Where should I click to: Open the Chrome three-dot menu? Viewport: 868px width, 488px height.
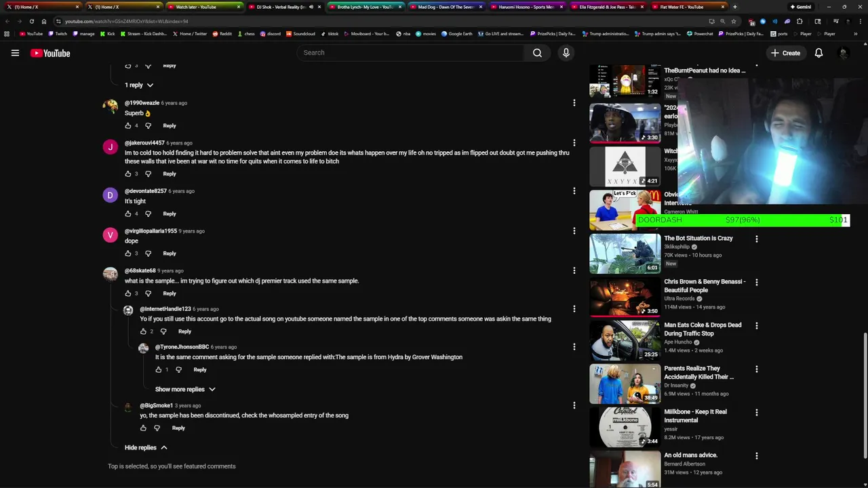[861, 21]
